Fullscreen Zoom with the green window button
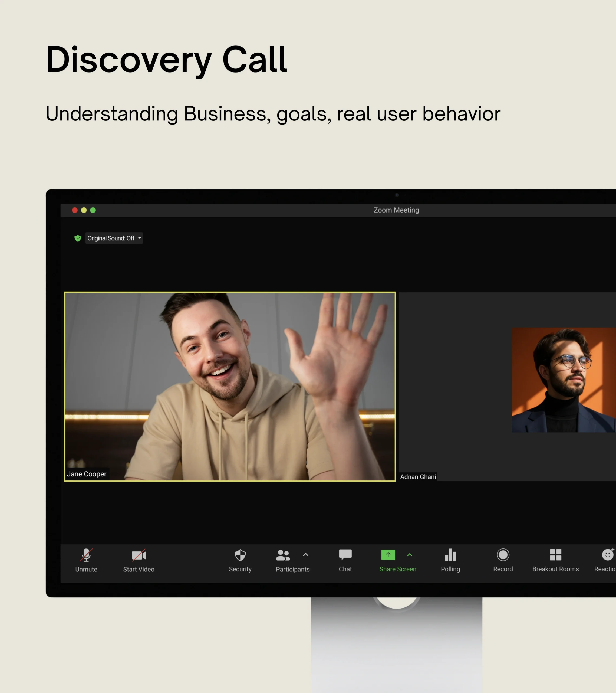 (x=93, y=210)
